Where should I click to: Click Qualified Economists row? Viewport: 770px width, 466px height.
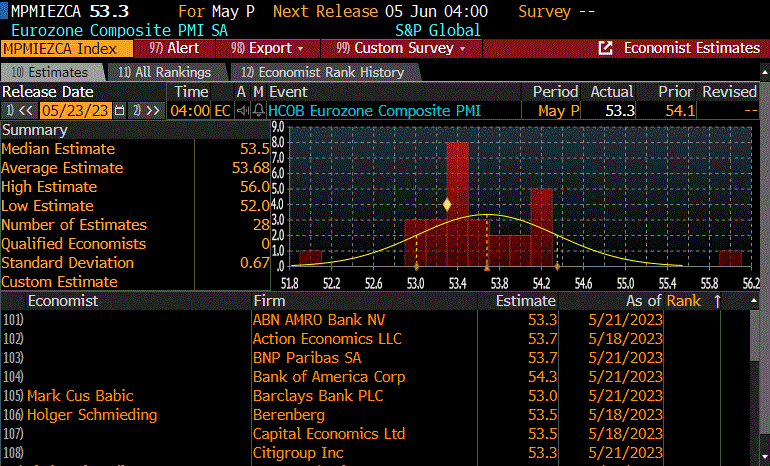[135, 244]
